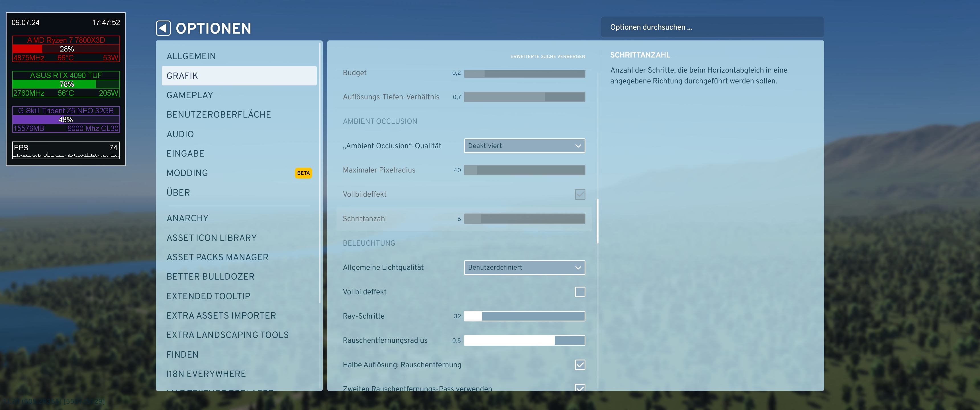Image resolution: width=980 pixels, height=410 pixels.
Task: Open the AUDIO options category
Action: [x=180, y=134]
